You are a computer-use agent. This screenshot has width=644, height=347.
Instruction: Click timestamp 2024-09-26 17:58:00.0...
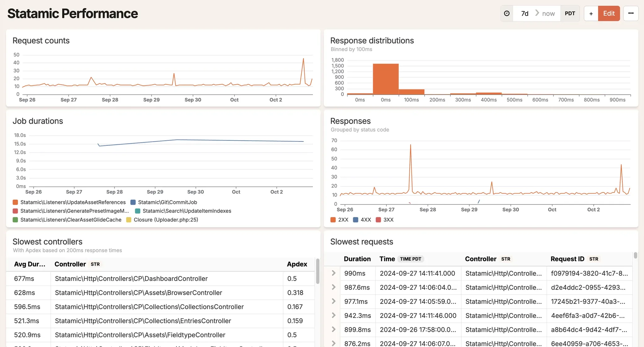418,329
